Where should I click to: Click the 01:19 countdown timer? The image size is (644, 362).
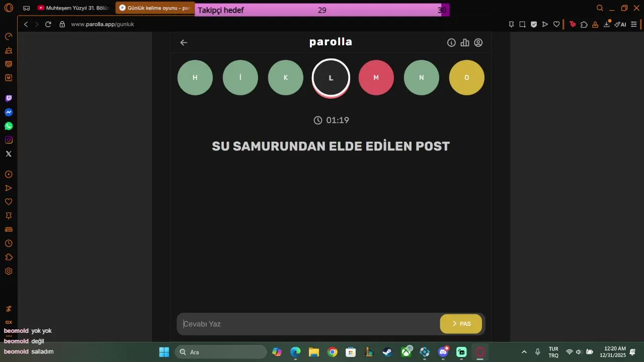[x=332, y=120]
